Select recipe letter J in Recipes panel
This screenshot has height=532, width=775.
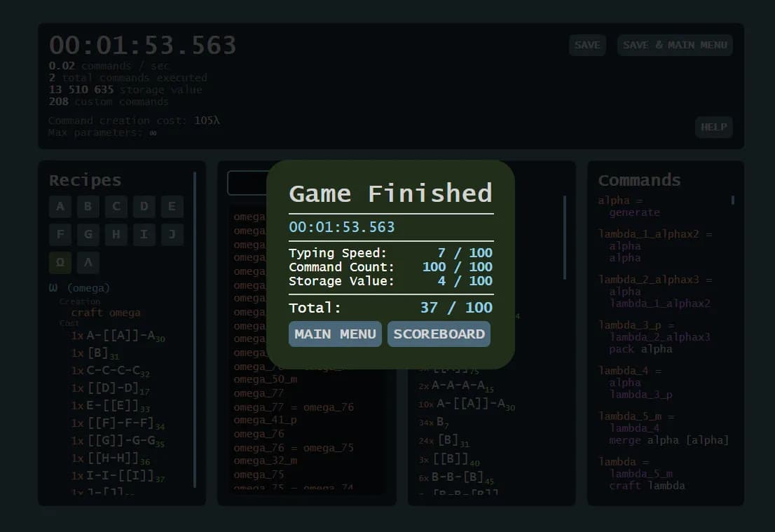[x=172, y=234]
